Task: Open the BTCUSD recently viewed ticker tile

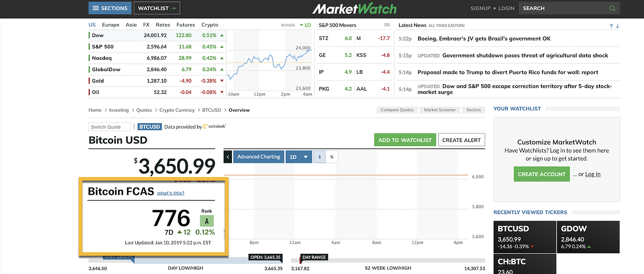Action: [524, 236]
